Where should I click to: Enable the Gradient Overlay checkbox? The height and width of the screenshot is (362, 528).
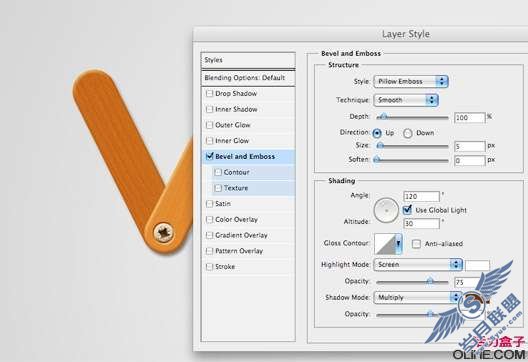tap(209, 235)
